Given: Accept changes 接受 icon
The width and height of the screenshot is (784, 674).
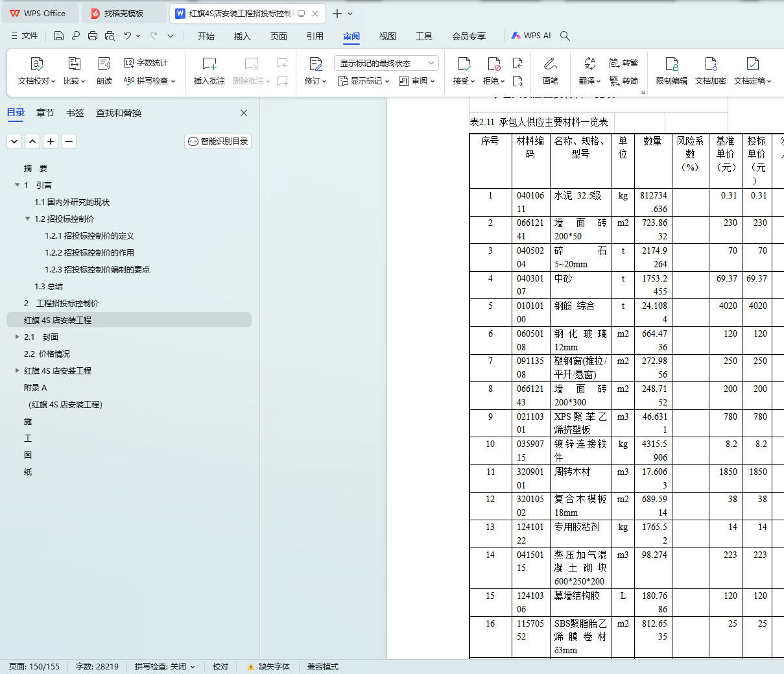Looking at the screenshot, I should coord(464,71).
